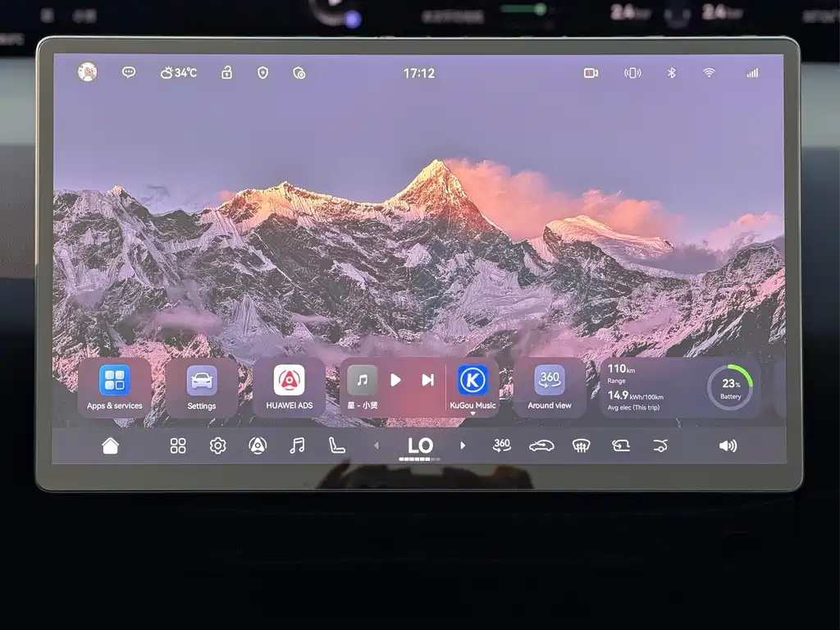
Task: Tap the phone vibration status icon
Action: [x=632, y=73]
